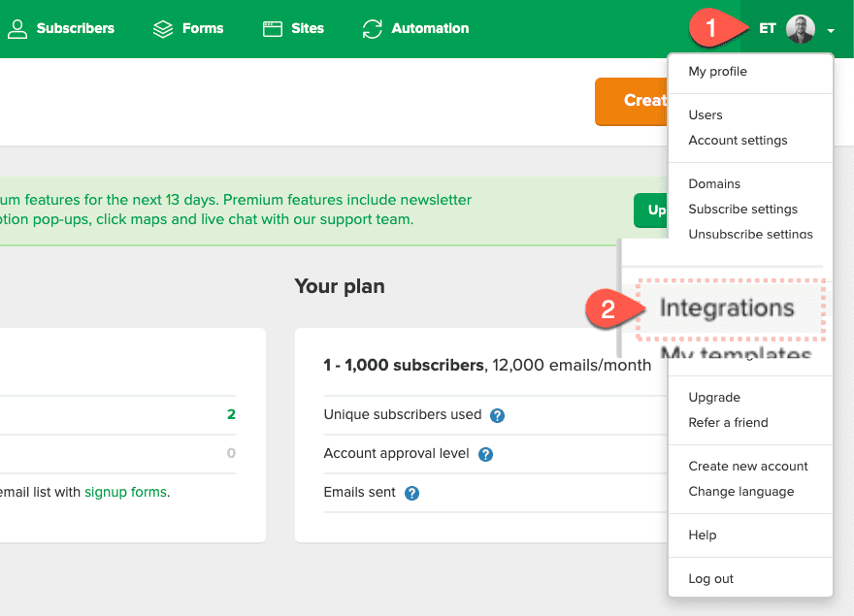
Task: Select Users in the account menu
Action: [x=705, y=114]
